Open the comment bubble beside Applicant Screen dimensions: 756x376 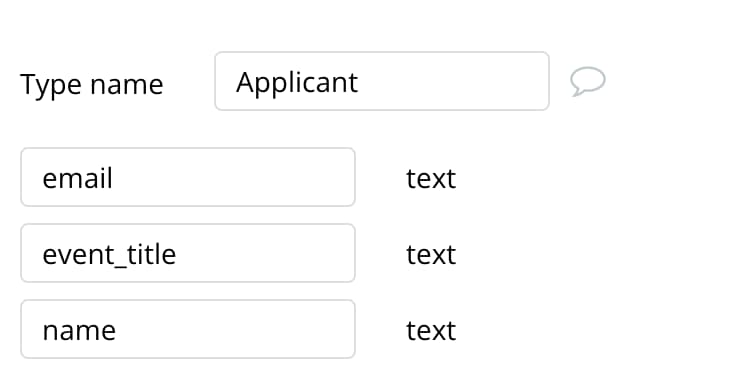click(588, 81)
